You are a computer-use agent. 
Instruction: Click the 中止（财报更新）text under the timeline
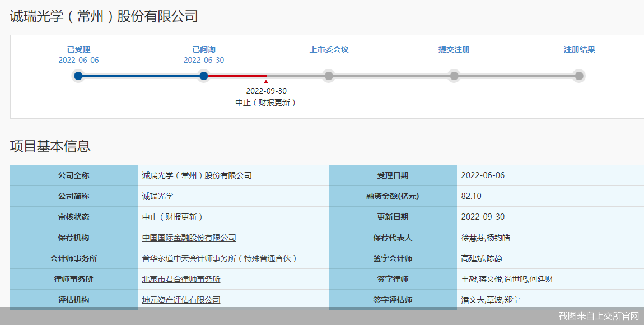266,103
